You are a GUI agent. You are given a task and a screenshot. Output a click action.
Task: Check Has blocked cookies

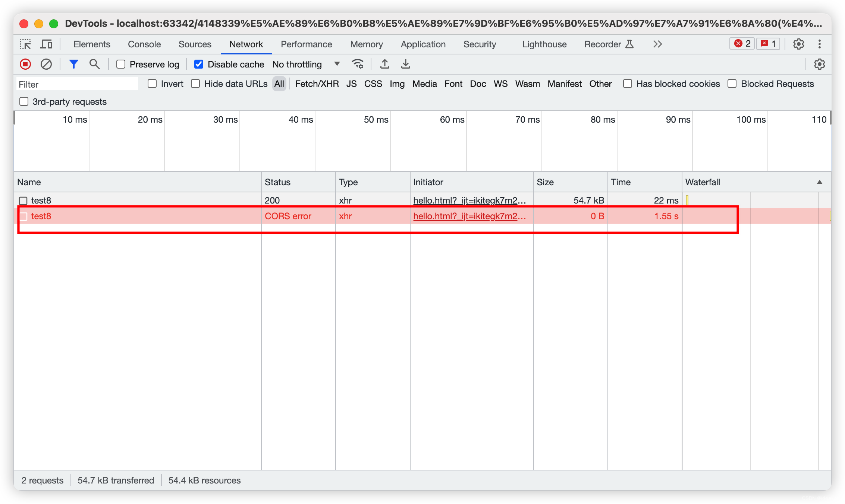(x=628, y=84)
